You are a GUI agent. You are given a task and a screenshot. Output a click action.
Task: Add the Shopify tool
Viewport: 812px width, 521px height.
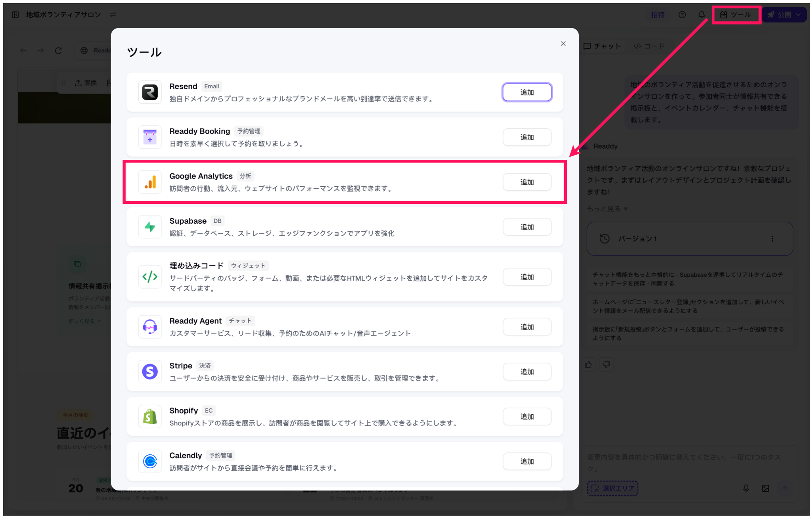(x=527, y=416)
